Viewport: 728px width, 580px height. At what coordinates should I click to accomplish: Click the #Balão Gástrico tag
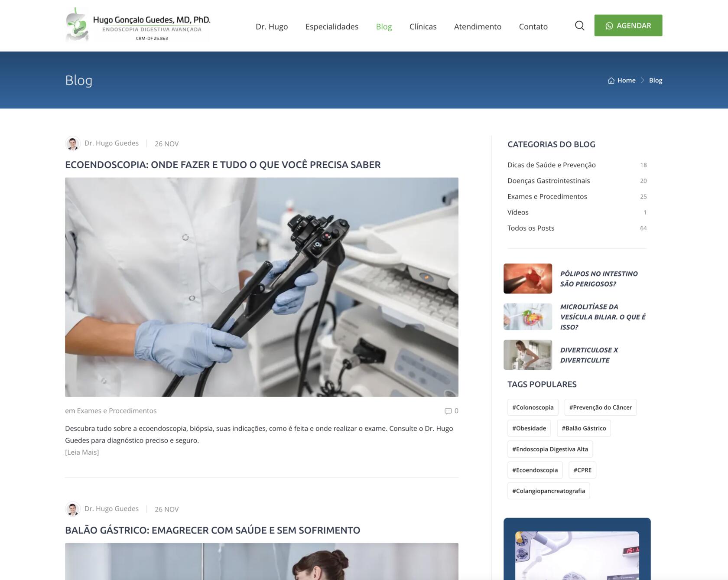click(583, 428)
